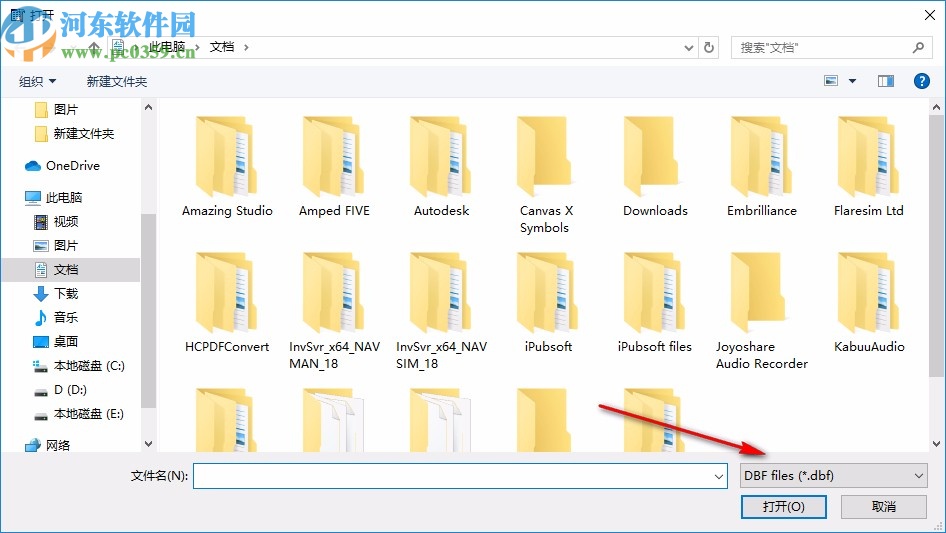
Task: Select 下载 in navigation pane
Action: click(x=56, y=293)
